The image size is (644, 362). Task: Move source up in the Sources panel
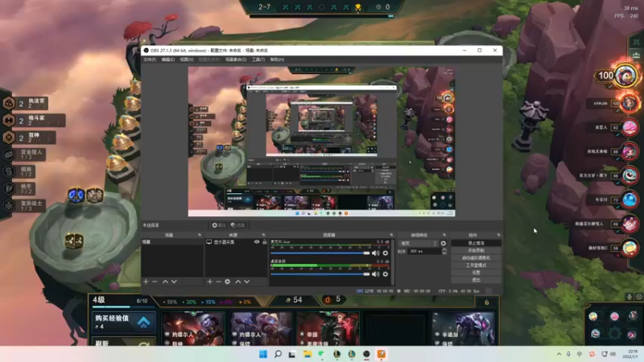(237, 282)
